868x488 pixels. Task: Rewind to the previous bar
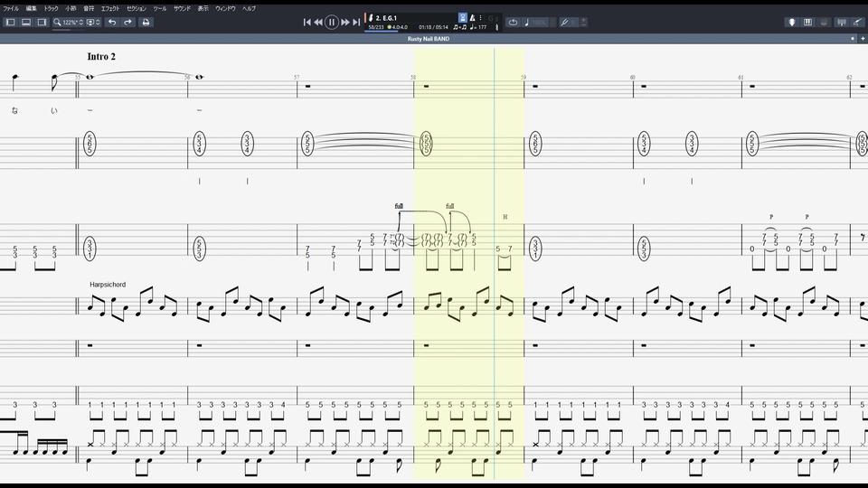coord(318,22)
